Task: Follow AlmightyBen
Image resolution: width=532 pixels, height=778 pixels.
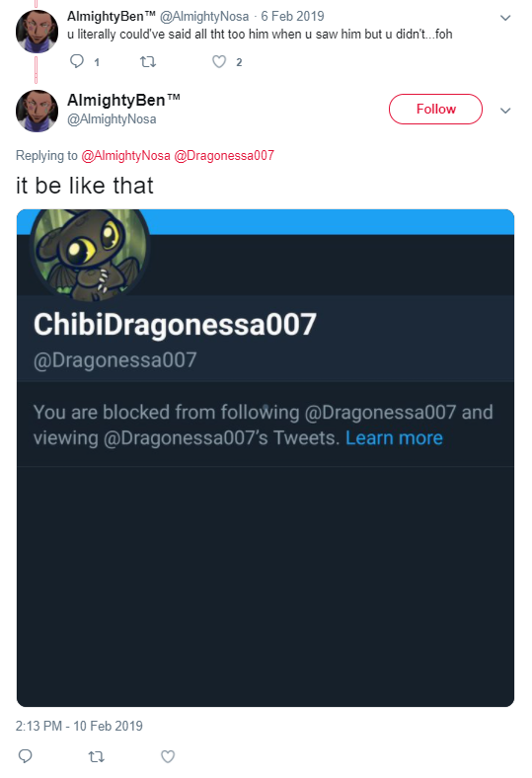Action: click(x=435, y=109)
